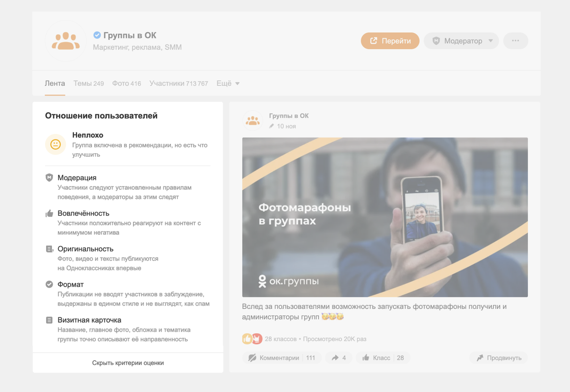Click the Вовлечённость criterion heading
Screen dimensions: 570x392
(x=84, y=213)
